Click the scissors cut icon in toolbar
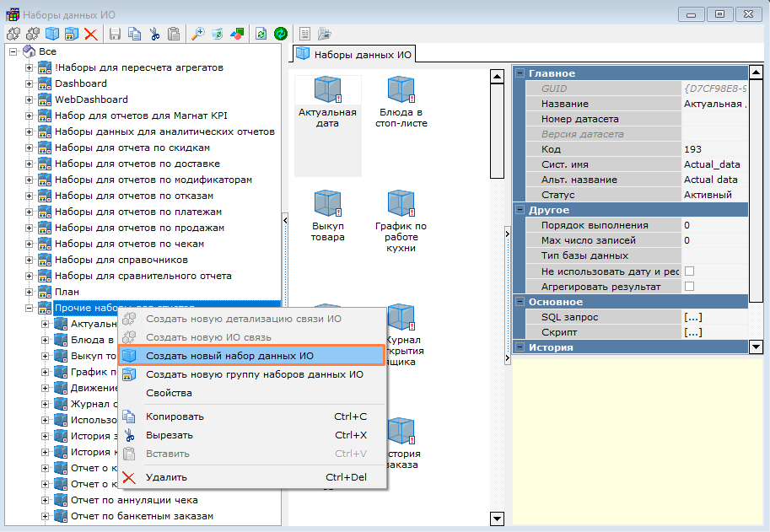Viewport: 770px width, 532px height. [x=154, y=34]
